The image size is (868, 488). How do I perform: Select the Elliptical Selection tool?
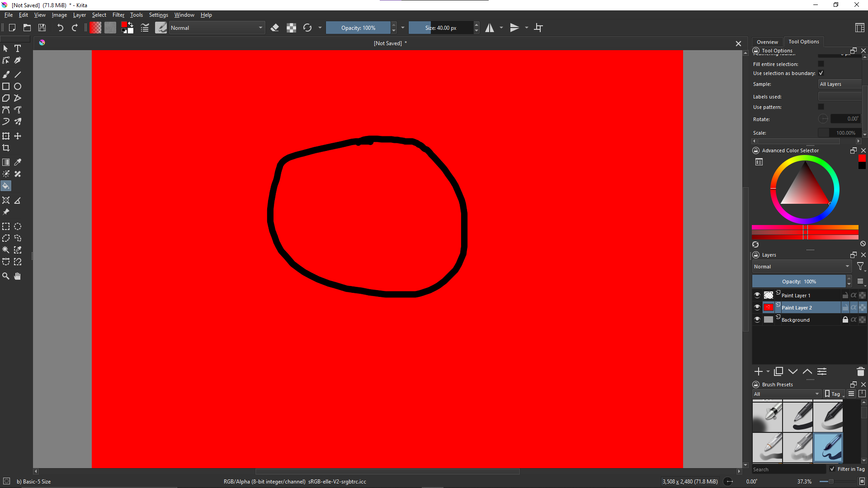(x=18, y=226)
